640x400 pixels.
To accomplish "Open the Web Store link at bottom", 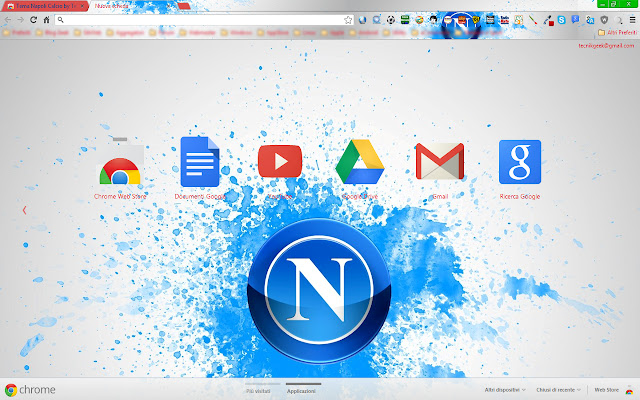I will point(606,390).
